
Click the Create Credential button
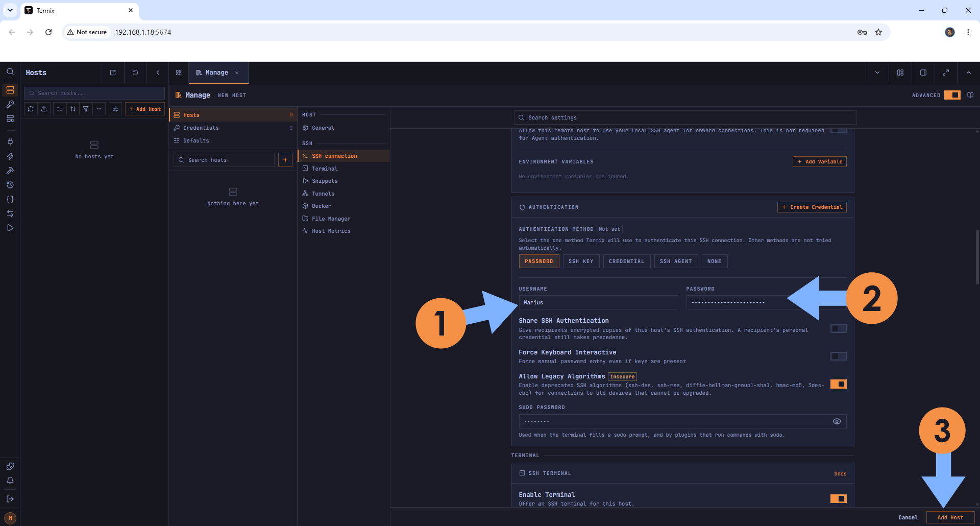click(812, 207)
